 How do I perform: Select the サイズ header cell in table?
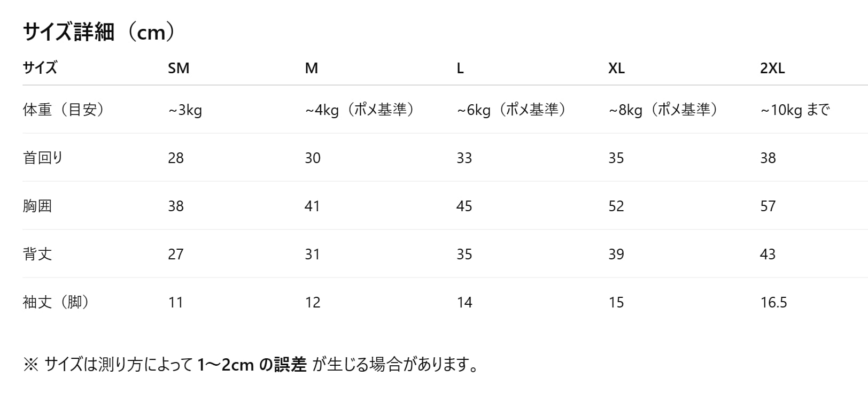click(x=40, y=68)
